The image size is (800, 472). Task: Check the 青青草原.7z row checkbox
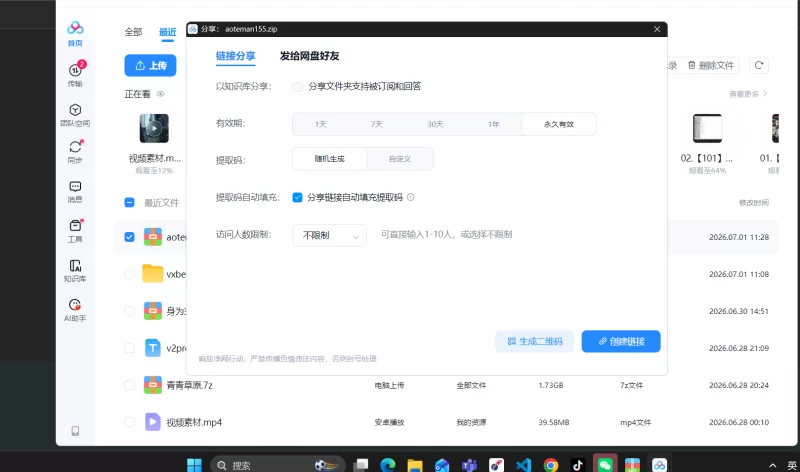coord(129,385)
